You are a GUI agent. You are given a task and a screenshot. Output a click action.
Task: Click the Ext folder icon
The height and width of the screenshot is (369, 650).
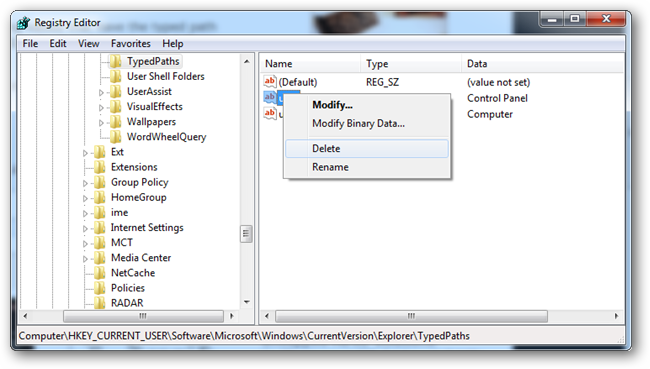[x=99, y=152]
